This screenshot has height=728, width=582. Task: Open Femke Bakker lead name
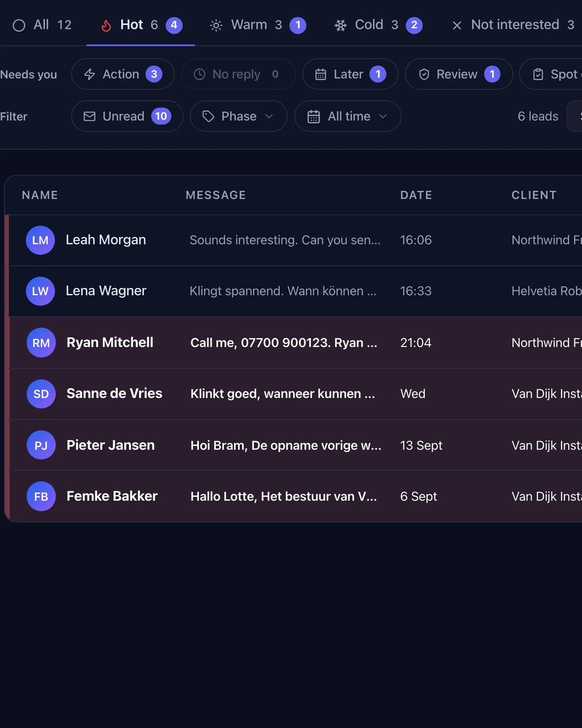click(112, 496)
